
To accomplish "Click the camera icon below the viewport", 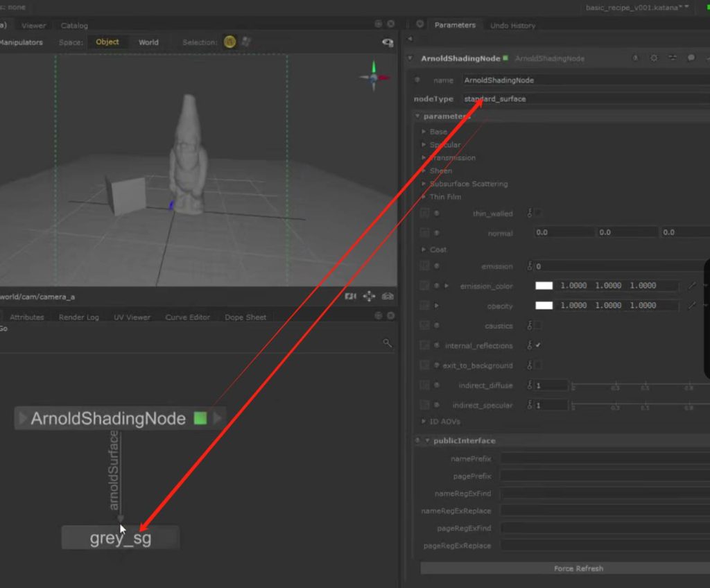I will point(351,297).
